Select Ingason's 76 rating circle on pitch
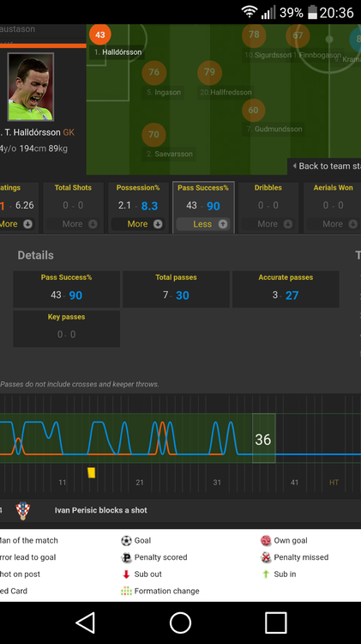This screenshot has height=644, width=361. (153, 72)
